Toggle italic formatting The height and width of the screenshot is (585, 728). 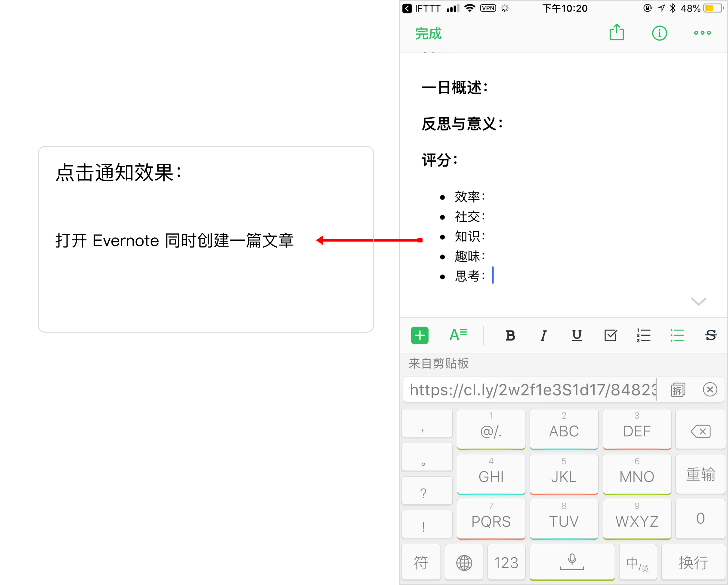(x=543, y=335)
